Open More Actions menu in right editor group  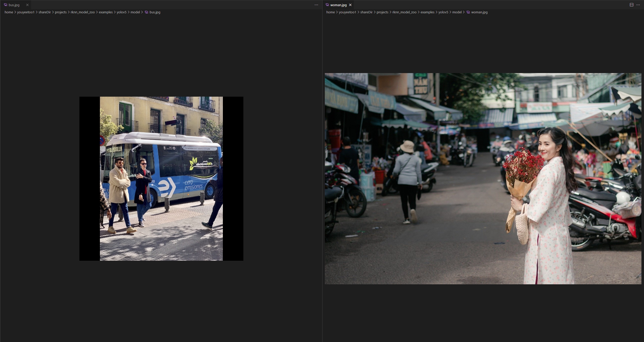point(638,5)
